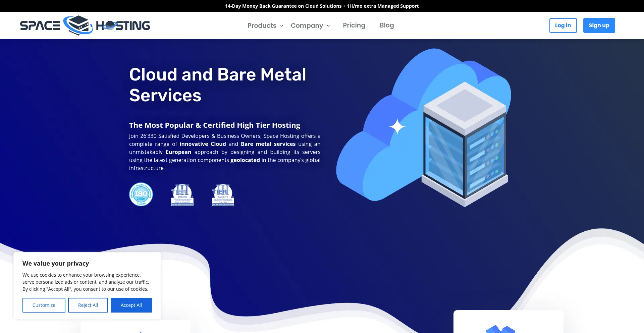The width and height of the screenshot is (644, 333).
Task: Open cookie settings with Customize
Action: 44,305
